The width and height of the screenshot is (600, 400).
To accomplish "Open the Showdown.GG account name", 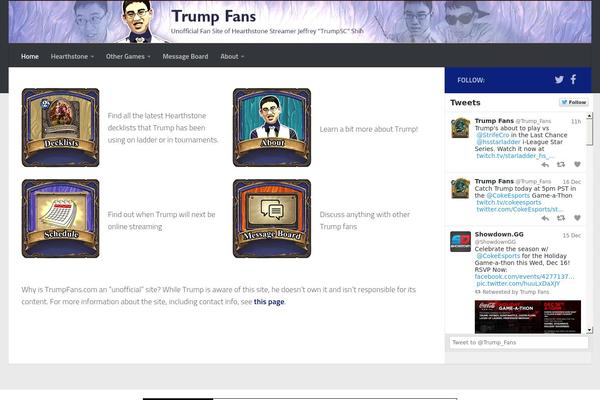I will coord(499,234).
